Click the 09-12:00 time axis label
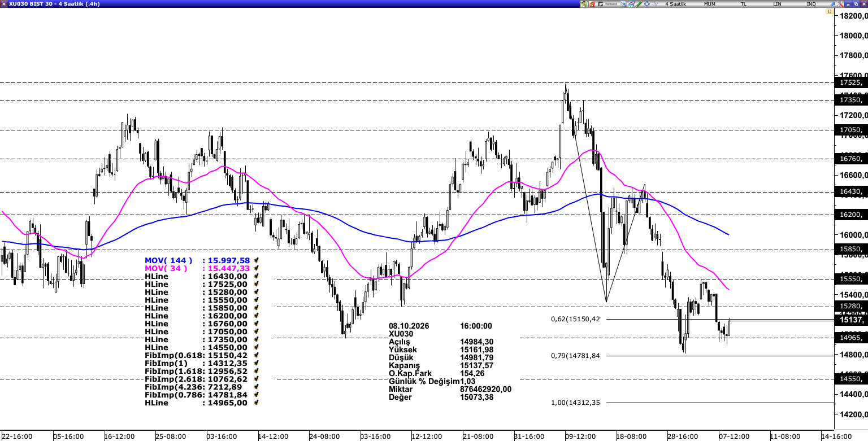868x441 pixels. (580, 436)
